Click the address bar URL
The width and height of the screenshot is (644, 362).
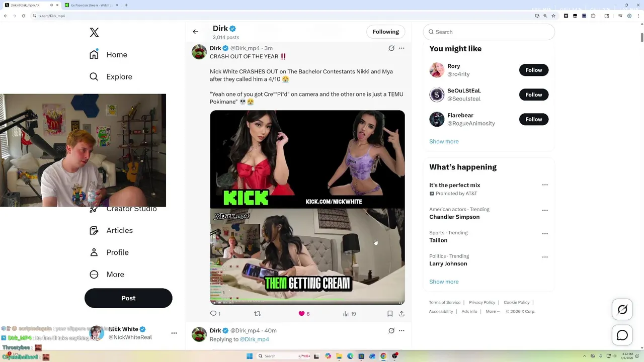pyautogui.click(x=52, y=16)
